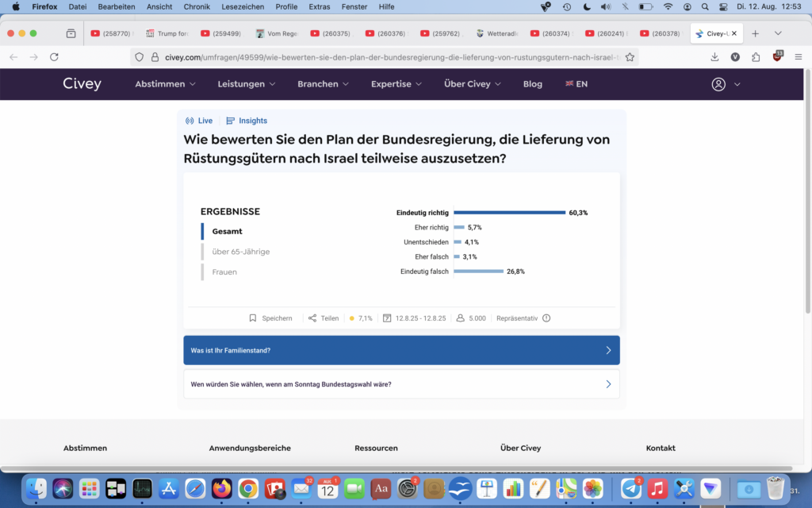Open the Chronik menu in menu bar
This screenshot has width=812, height=508.
click(197, 6)
